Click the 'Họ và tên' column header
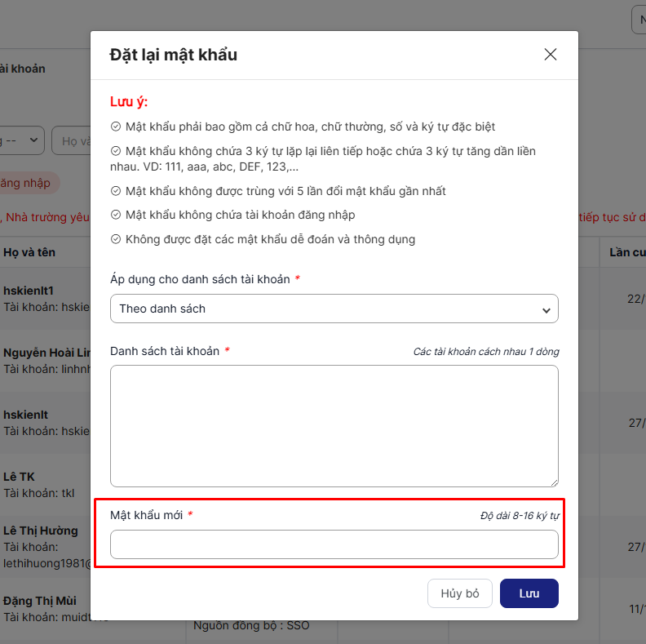 (29, 252)
